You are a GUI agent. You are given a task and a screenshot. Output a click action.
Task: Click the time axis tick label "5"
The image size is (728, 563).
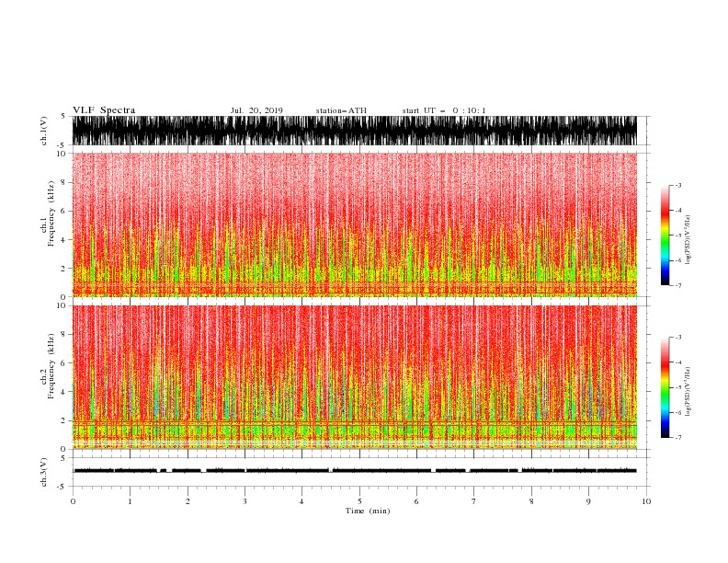coord(359,501)
